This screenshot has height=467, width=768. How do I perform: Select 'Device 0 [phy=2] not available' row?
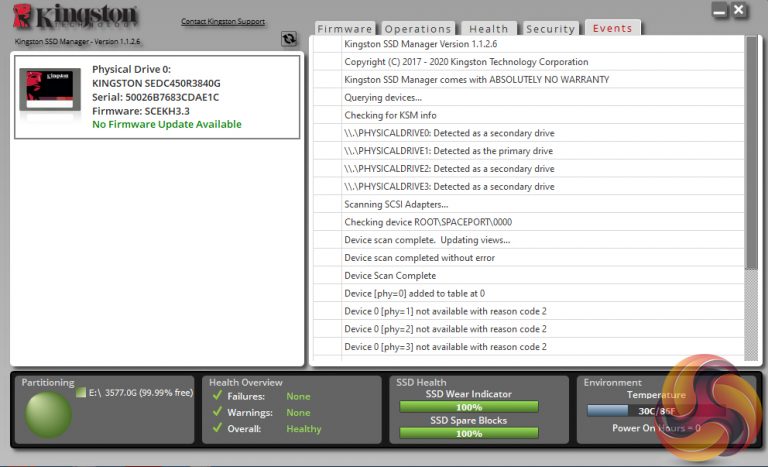tap(529, 329)
